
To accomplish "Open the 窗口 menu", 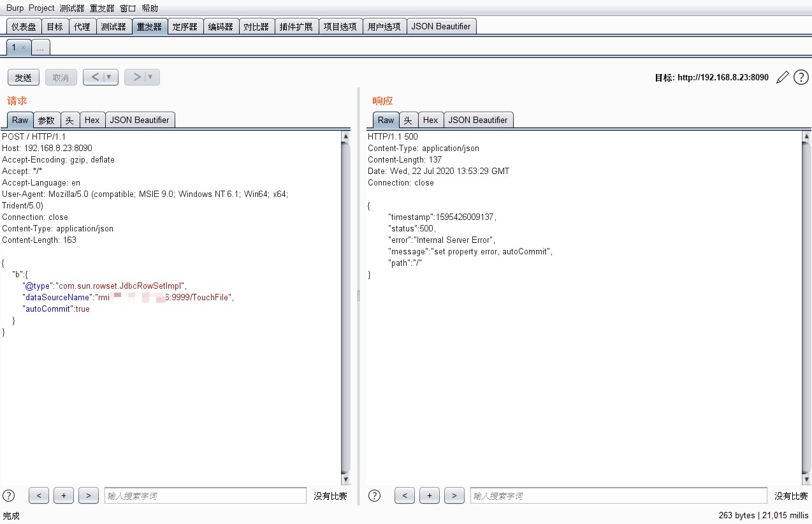I will click(128, 8).
